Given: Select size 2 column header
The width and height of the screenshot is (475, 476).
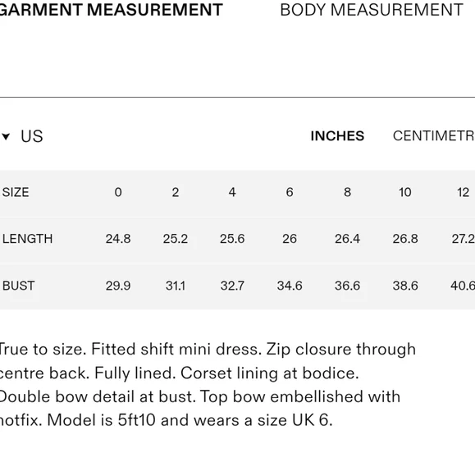Looking at the screenshot, I should 176,192.
